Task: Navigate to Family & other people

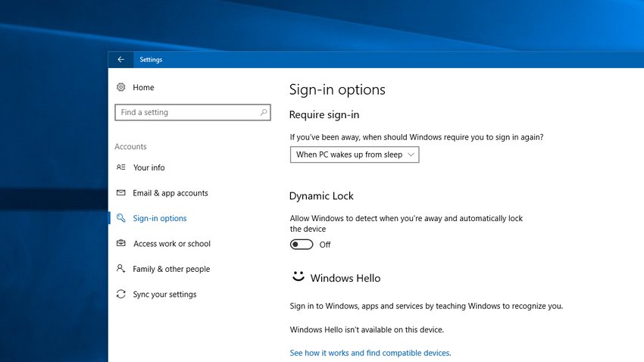Action: [171, 270]
